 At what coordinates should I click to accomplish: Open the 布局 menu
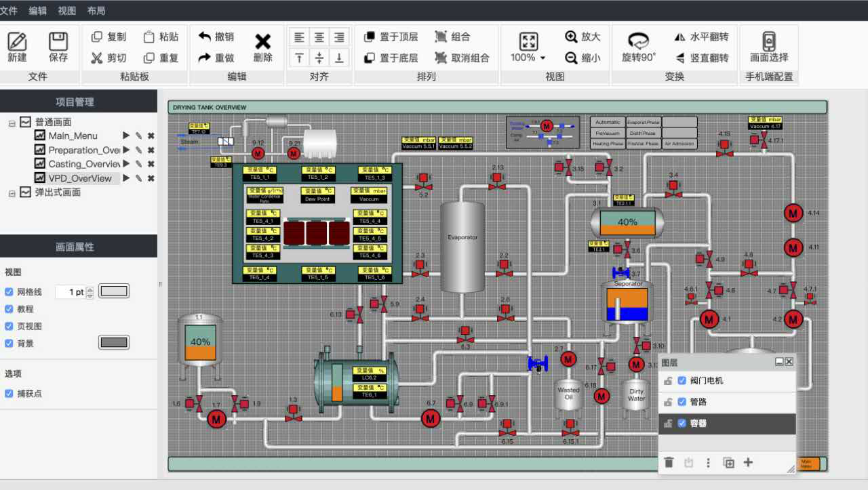click(96, 11)
